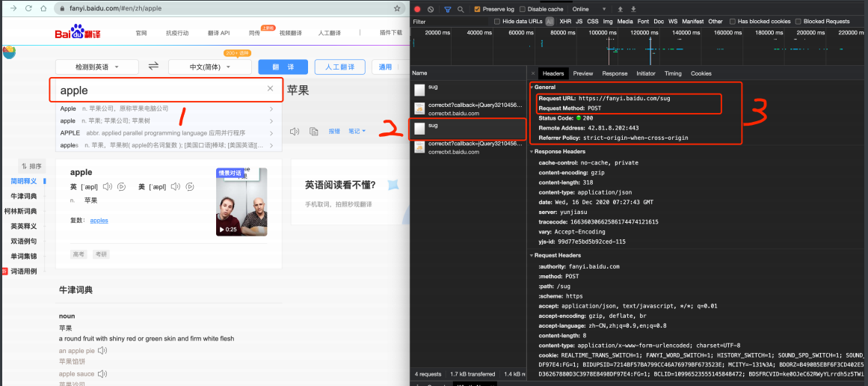
Task: Filter requests by JS type
Action: tap(579, 22)
